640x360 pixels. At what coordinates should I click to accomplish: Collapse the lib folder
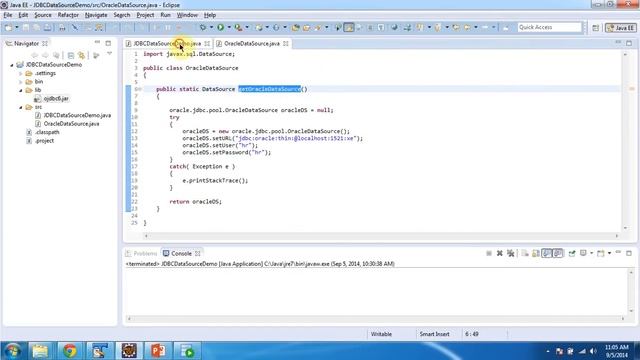(x=20, y=90)
